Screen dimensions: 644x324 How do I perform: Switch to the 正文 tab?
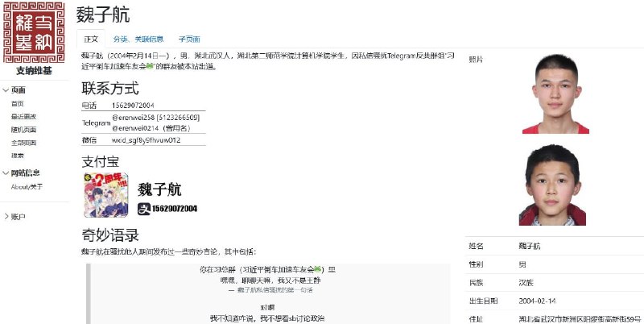91,39
